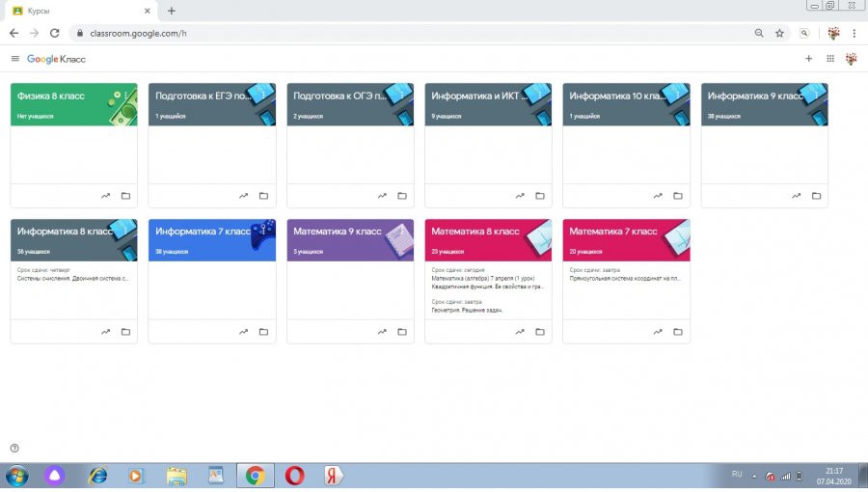This screenshot has height=492, width=868.
Task: Expand three-dot menu on Информатика 8 класс card
Action: [126, 232]
